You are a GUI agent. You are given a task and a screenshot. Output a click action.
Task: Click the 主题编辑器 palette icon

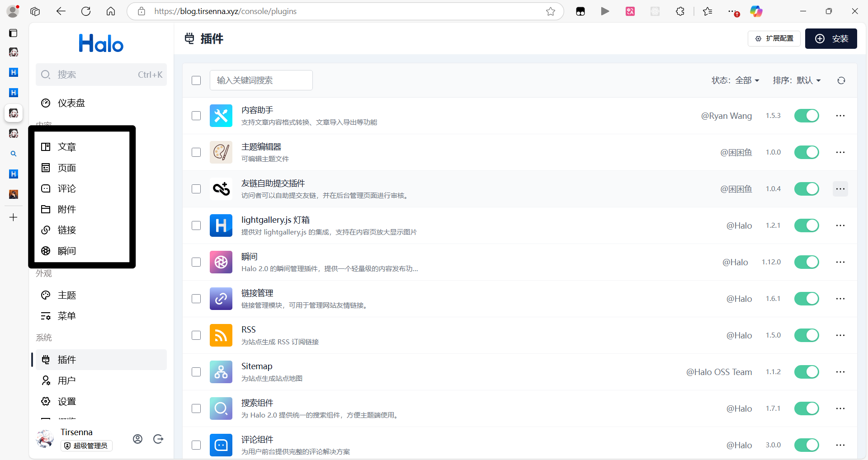(221, 152)
